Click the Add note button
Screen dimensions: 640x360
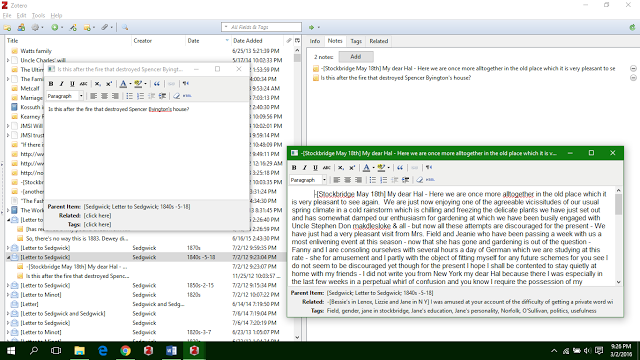point(356,57)
